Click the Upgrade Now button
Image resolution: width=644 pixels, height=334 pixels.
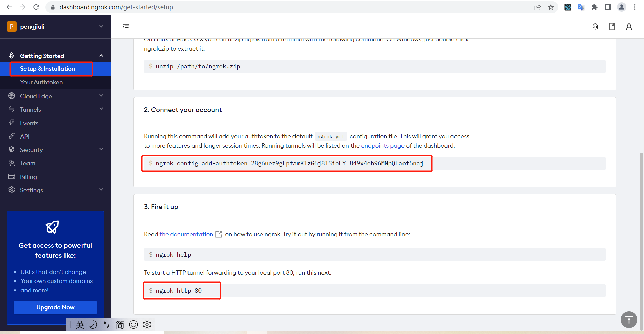[x=55, y=307]
